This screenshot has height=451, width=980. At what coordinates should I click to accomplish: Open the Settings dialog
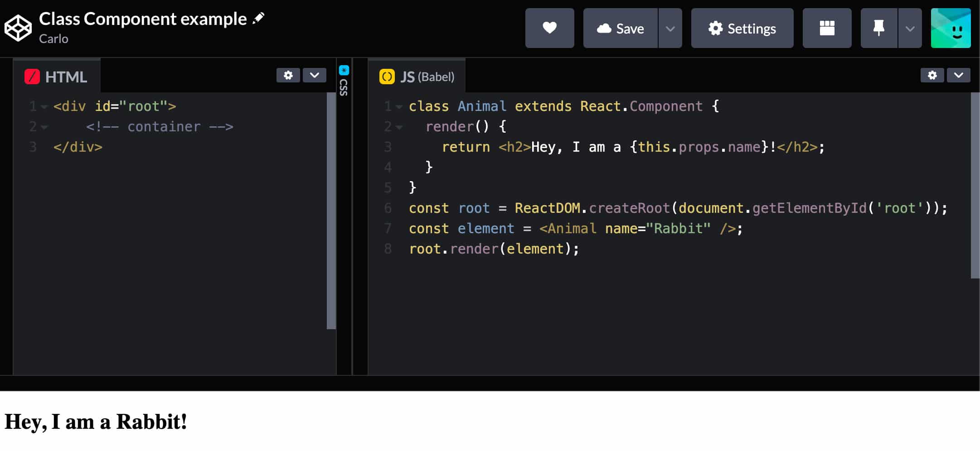[x=742, y=28]
